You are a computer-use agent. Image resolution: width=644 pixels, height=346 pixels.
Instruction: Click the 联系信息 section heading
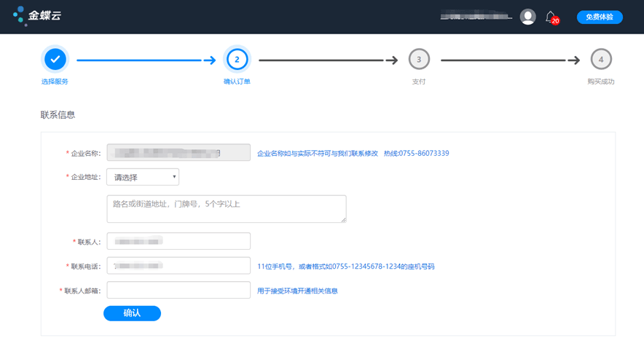58,114
